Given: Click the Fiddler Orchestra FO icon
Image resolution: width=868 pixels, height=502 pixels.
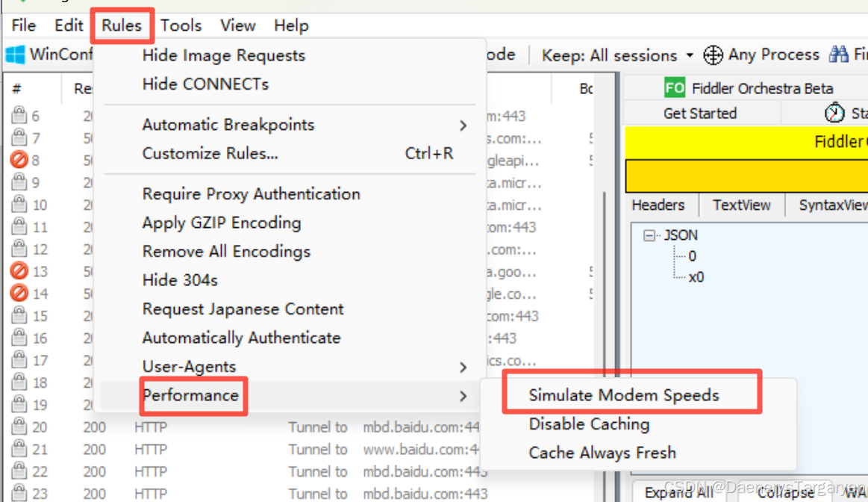Looking at the screenshot, I should (675, 87).
